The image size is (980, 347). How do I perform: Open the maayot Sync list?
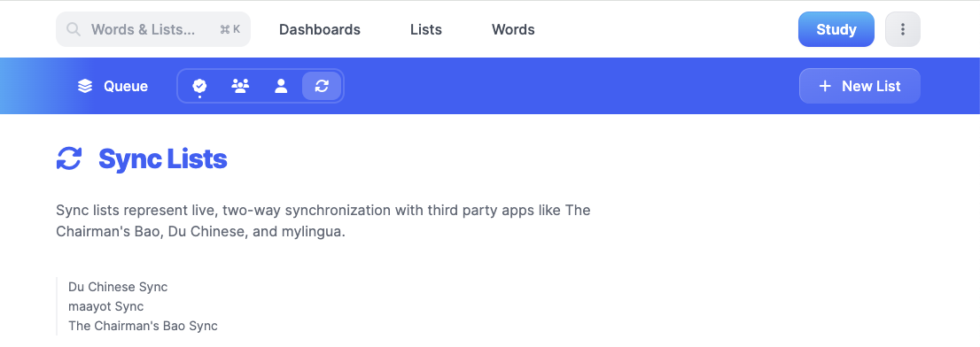point(106,306)
